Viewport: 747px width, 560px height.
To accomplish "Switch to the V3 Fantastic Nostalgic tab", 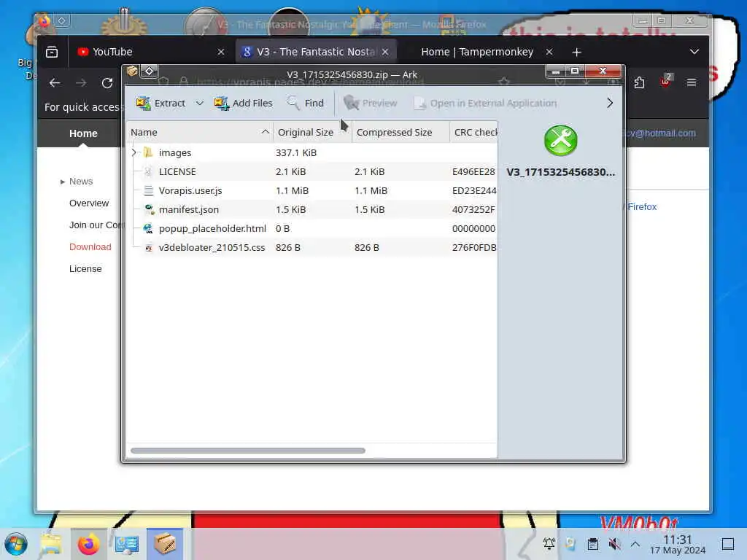I will pos(315,52).
